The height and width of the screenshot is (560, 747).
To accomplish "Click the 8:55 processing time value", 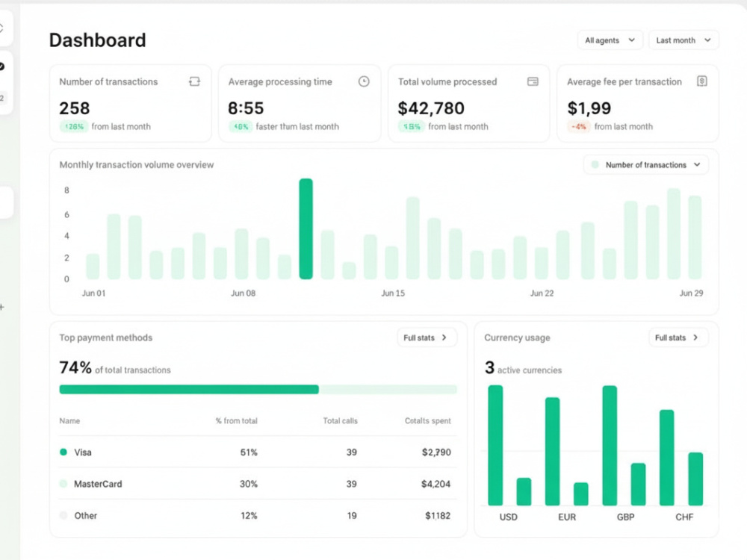I will tap(246, 108).
